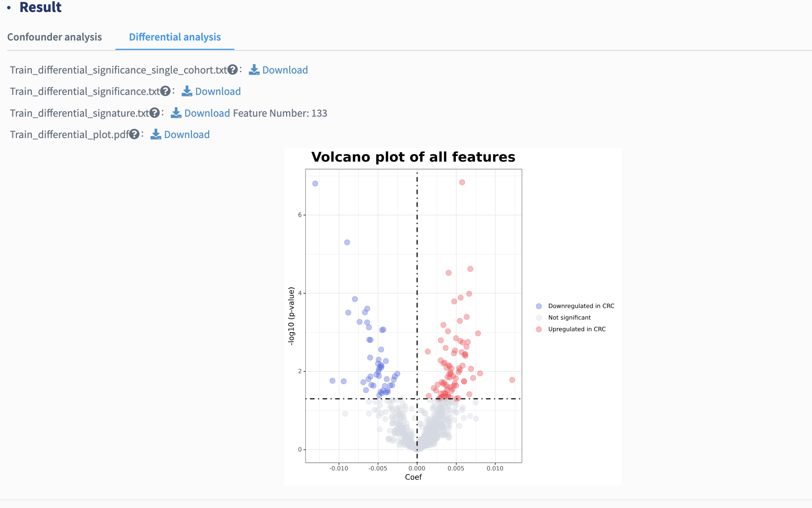This screenshot has height=508, width=812.
Task: Click the Upregulated in CRC legend label
Action: click(x=577, y=329)
